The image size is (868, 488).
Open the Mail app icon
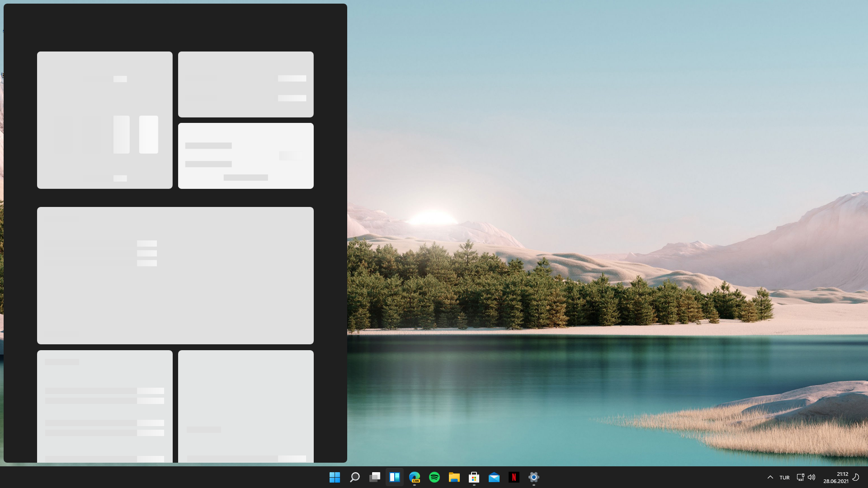pyautogui.click(x=494, y=477)
